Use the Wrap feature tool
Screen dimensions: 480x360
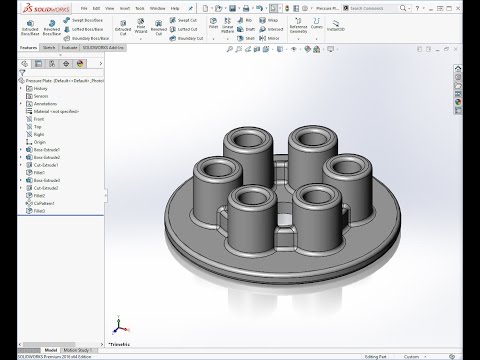[x=269, y=20]
